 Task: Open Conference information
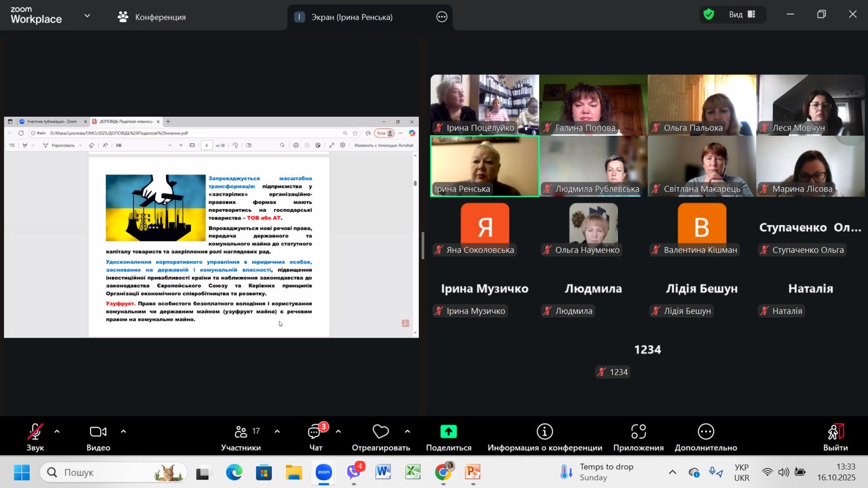(x=545, y=436)
